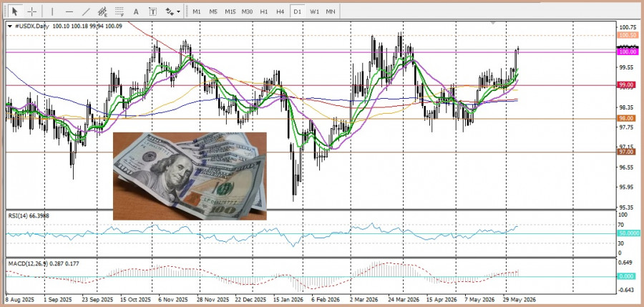Click the dollar banknotes picture
Viewport: 644px width, 307px height.
coord(190,176)
